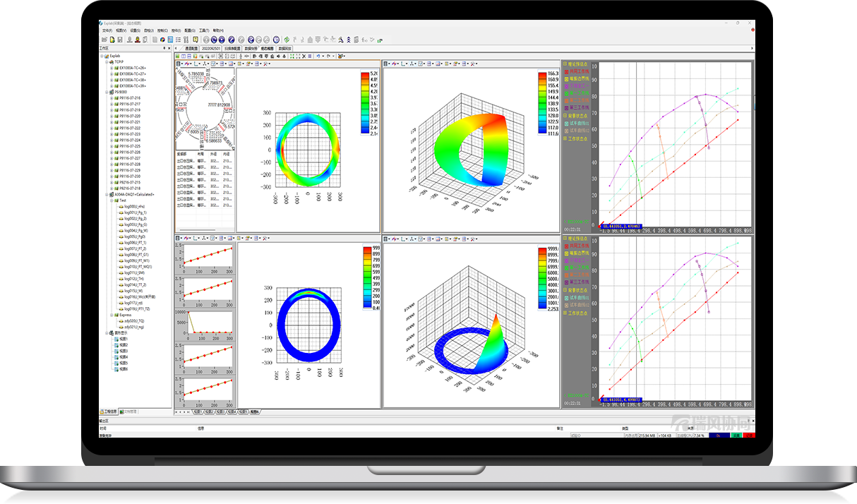Open the 文件(F) menu
Screen dimensions: 857x504
[x=107, y=31]
